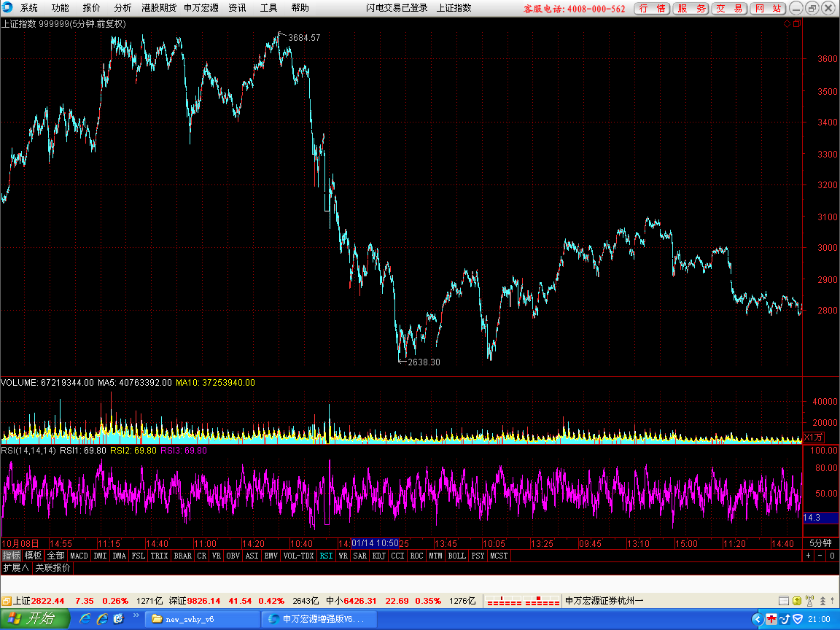Click the Windows 开始 Start button

coord(35,619)
